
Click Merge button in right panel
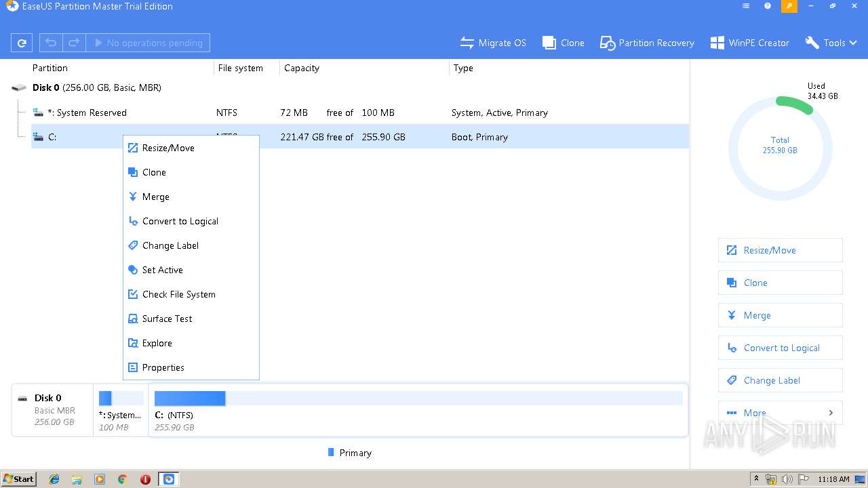[x=780, y=315]
